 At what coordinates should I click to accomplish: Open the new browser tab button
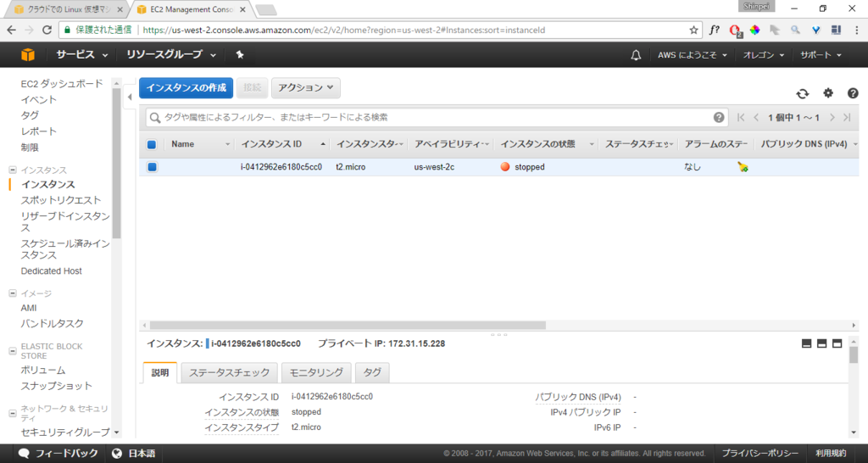pyautogui.click(x=265, y=10)
